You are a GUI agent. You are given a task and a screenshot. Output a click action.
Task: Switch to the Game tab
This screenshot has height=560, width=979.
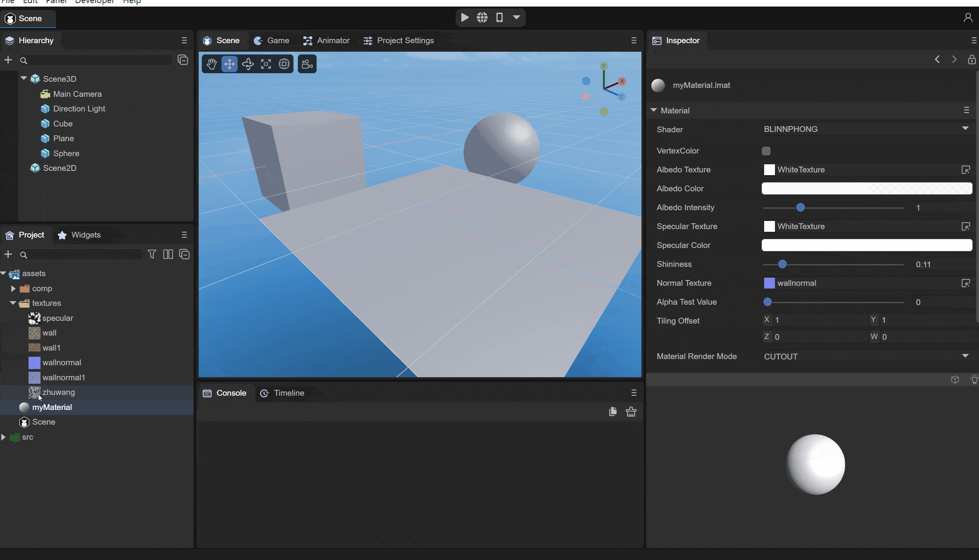(x=272, y=40)
